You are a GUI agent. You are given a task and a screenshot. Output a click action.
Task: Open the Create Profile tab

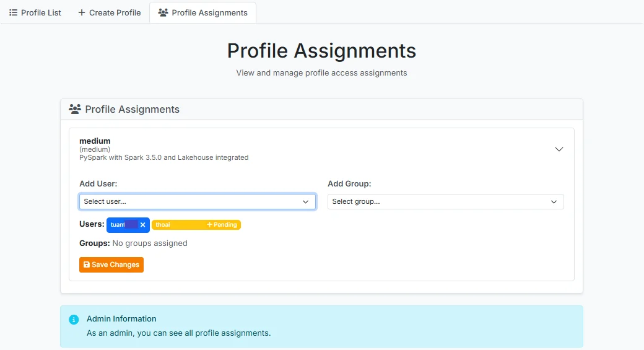pyautogui.click(x=109, y=13)
